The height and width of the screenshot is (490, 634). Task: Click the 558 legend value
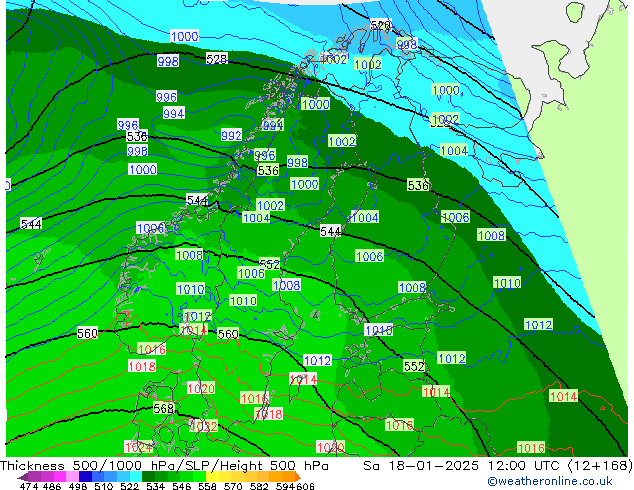tap(207, 486)
